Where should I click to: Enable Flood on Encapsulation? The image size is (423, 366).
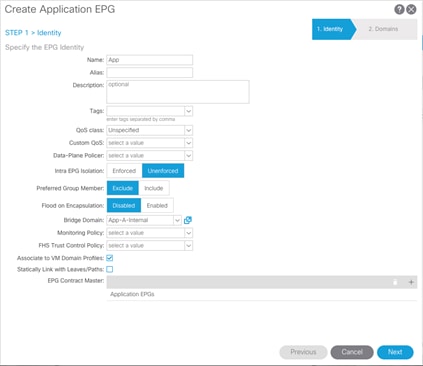coord(157,205)
